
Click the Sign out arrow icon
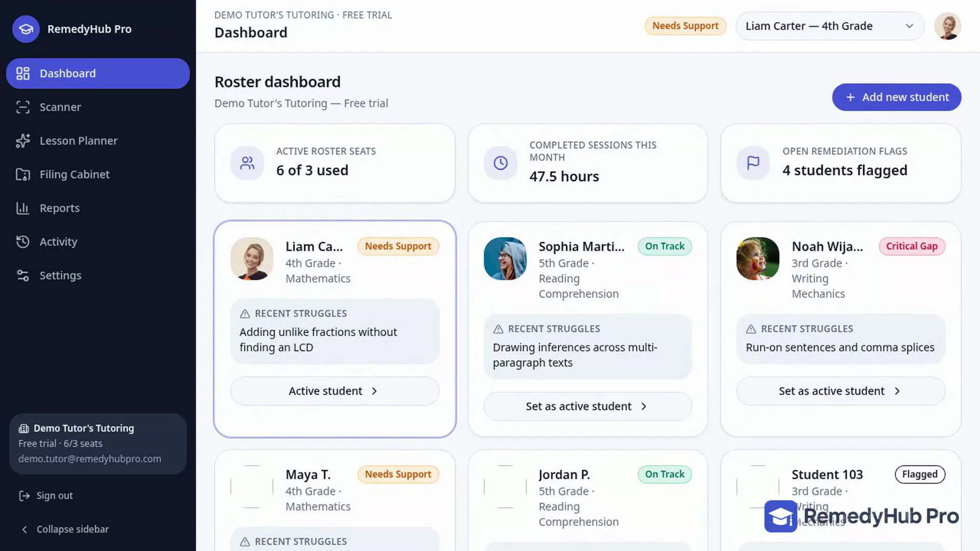tap(24, 496)
